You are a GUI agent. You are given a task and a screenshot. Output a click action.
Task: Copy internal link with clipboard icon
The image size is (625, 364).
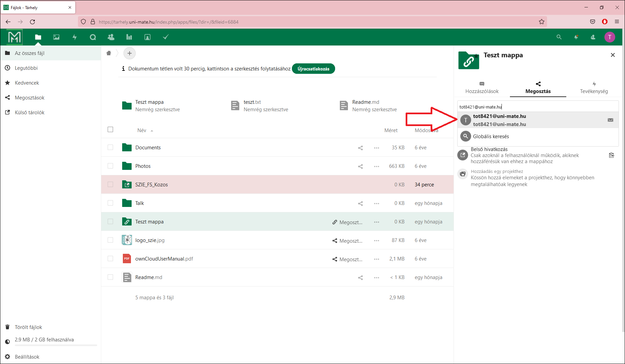(x=611, y=155)
